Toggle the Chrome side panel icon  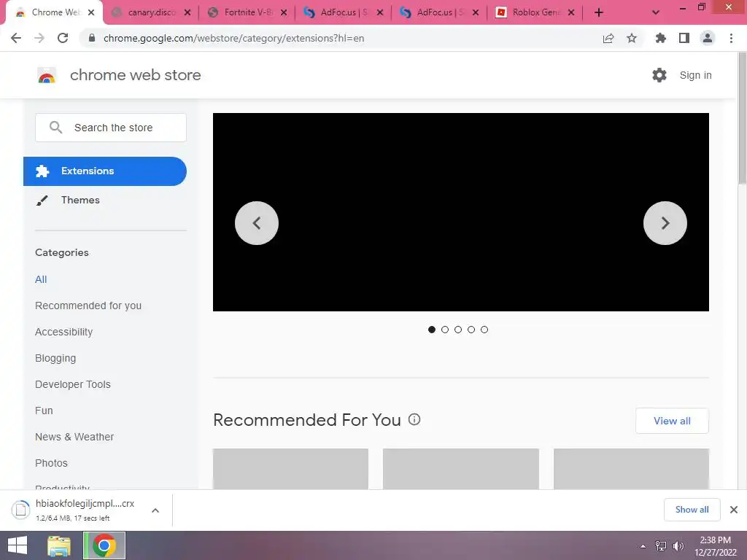[684, 38]
